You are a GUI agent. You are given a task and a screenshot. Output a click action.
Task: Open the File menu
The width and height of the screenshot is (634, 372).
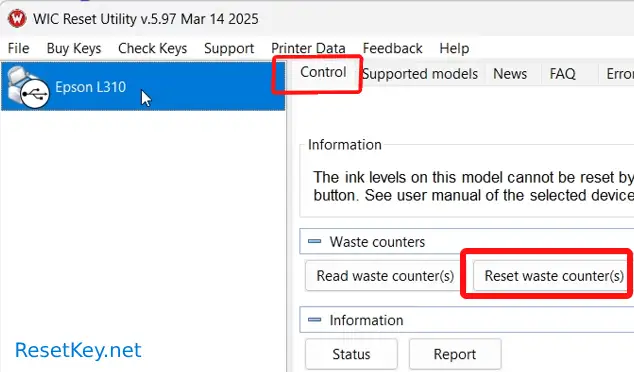pos(19,49)
